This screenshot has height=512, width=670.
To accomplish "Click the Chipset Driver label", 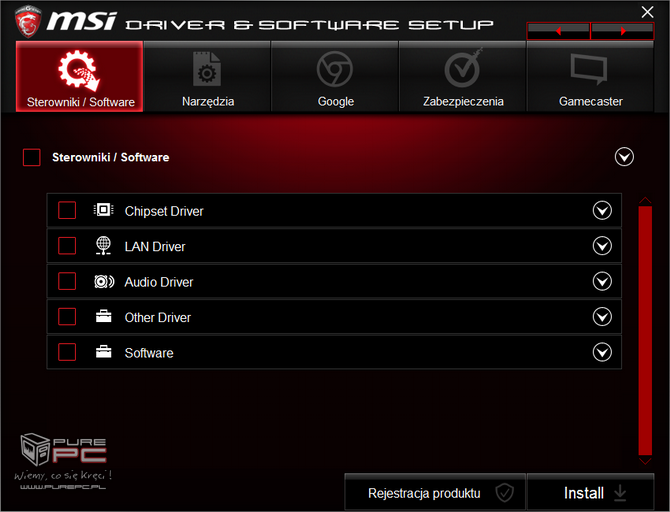I will pos(164,211).
